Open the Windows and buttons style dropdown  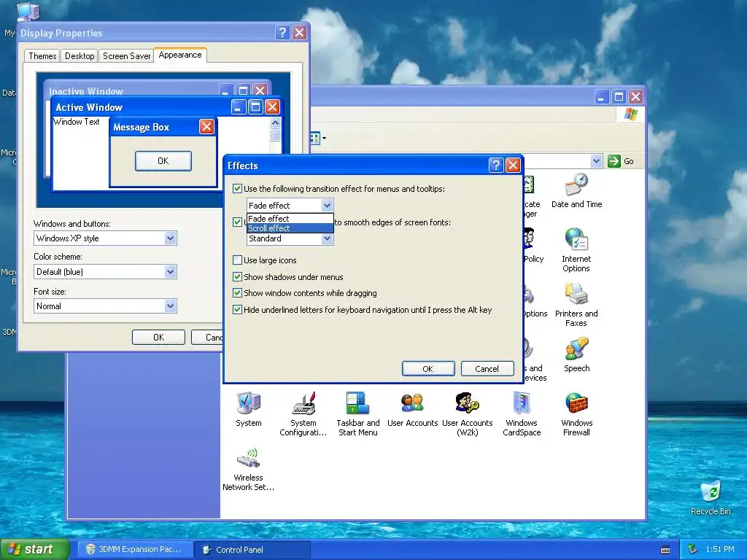(x=170, y=238)
